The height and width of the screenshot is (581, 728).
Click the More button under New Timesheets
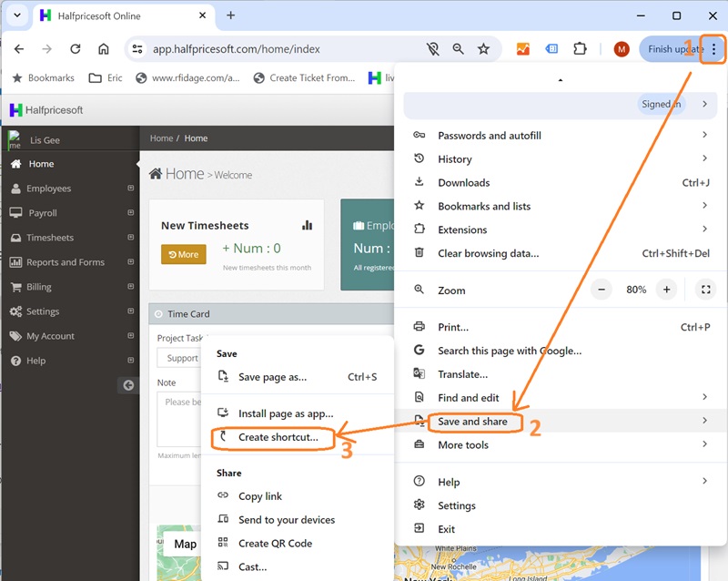183,254
